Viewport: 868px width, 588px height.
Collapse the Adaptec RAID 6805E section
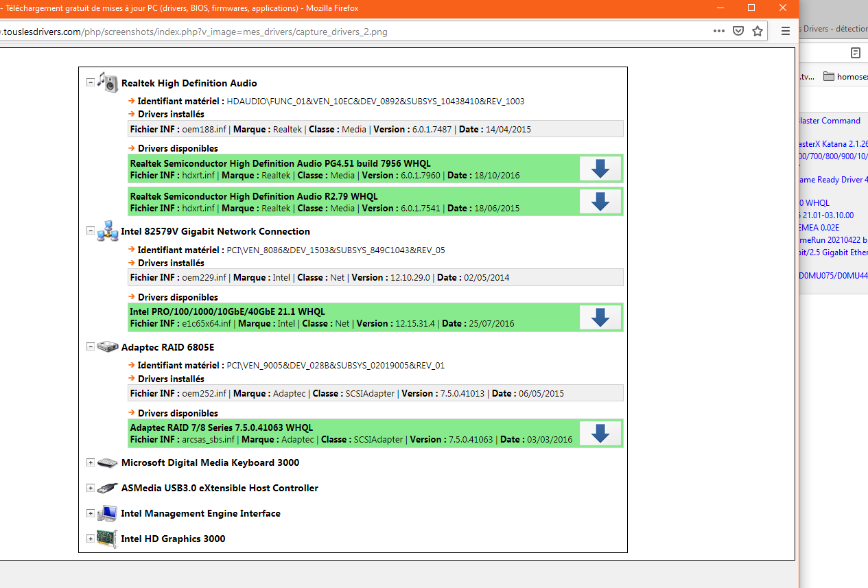coord(90,347)
